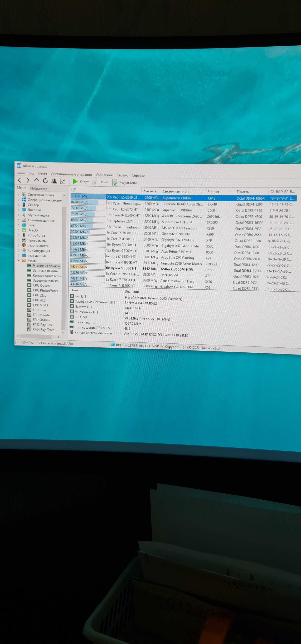
Task: Open the Файл menu
Action: tap(20, 173)
